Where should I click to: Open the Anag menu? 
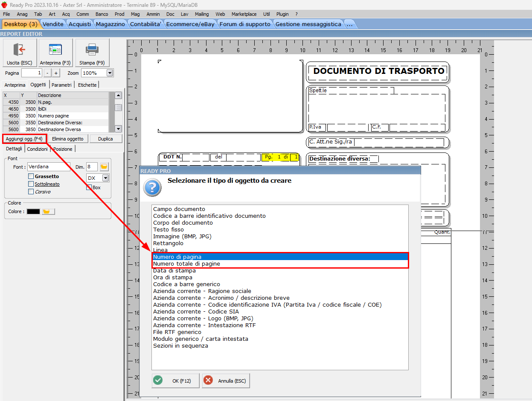click(x=22, y=14)
